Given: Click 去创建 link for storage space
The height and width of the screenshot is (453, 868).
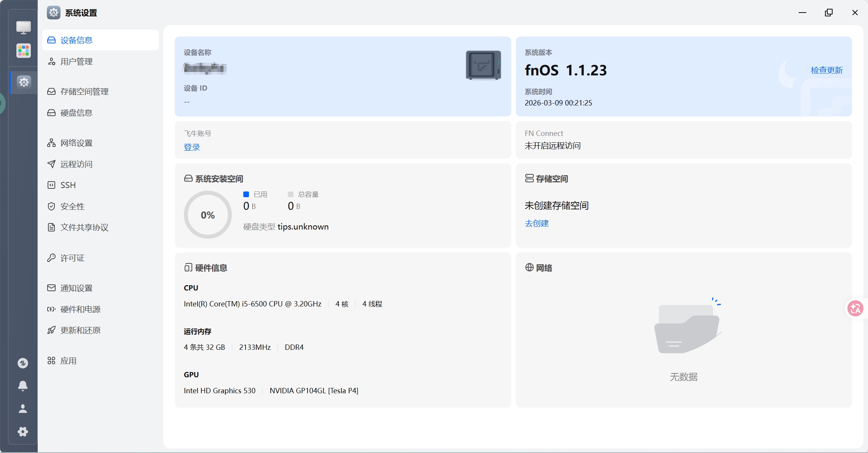Looking at the screenshot, I should [x=536, y=223].
